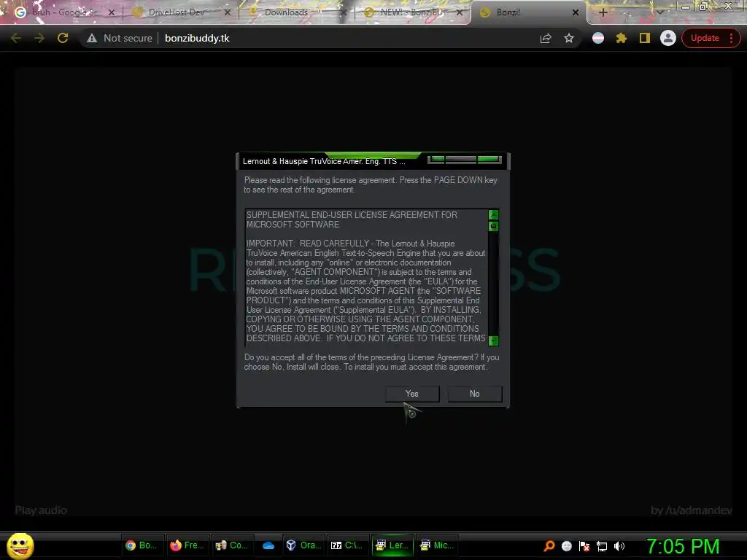Bookmark this page with the star
Image resolution: width=747 pixels, height=560 pixels.
(x=569, y=38)
